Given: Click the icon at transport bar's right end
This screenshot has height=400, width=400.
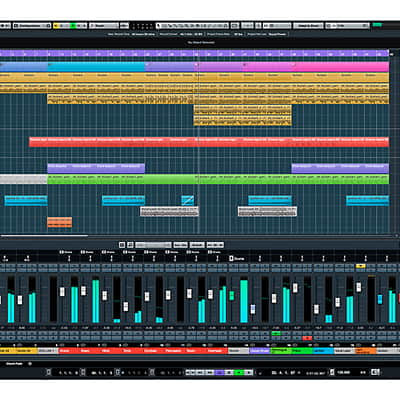Looking at the screenshot, I should click(375, 372).
